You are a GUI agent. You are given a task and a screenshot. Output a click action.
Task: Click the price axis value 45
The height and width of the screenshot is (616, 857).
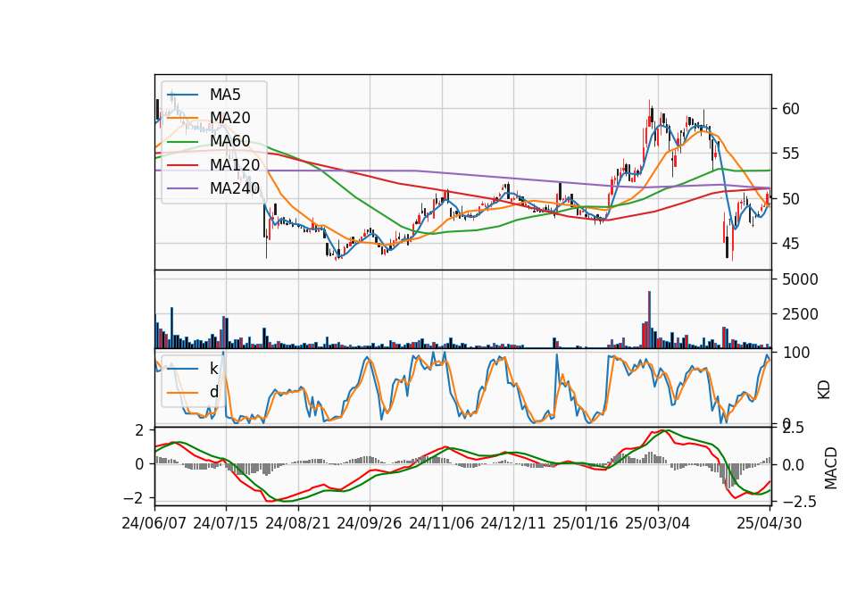[791, 244]
